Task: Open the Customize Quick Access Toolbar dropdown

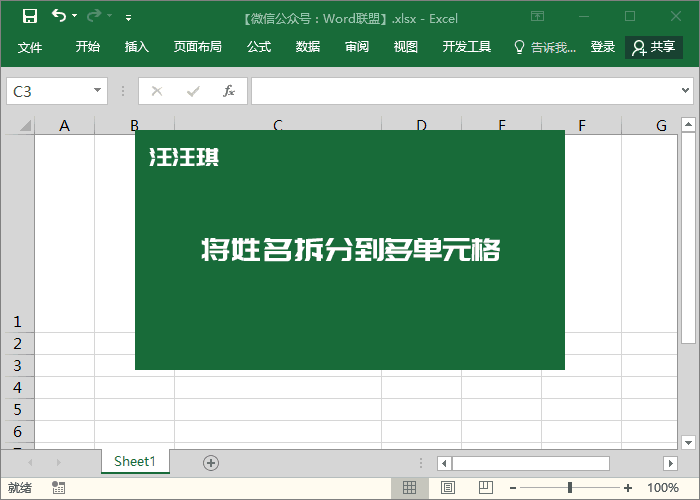Action: coord(129,17)
